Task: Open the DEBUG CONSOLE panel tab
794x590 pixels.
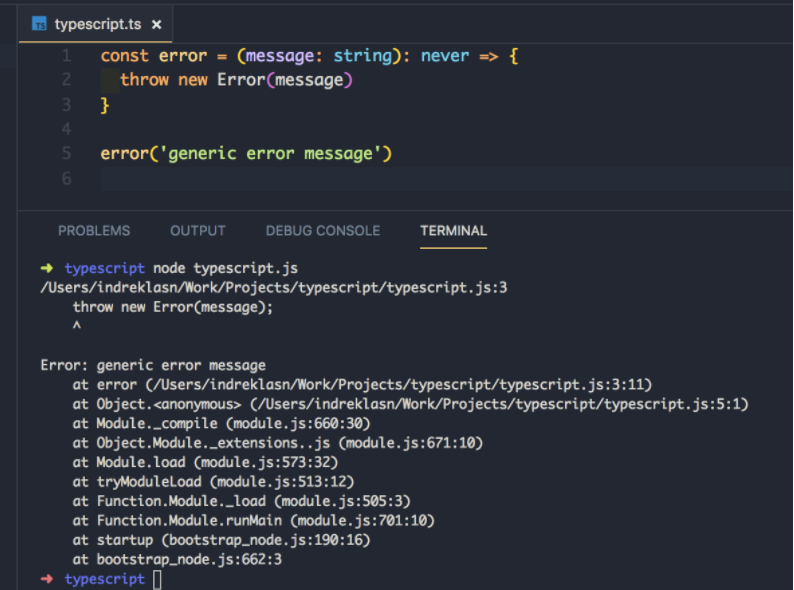Action: point(323,231)
